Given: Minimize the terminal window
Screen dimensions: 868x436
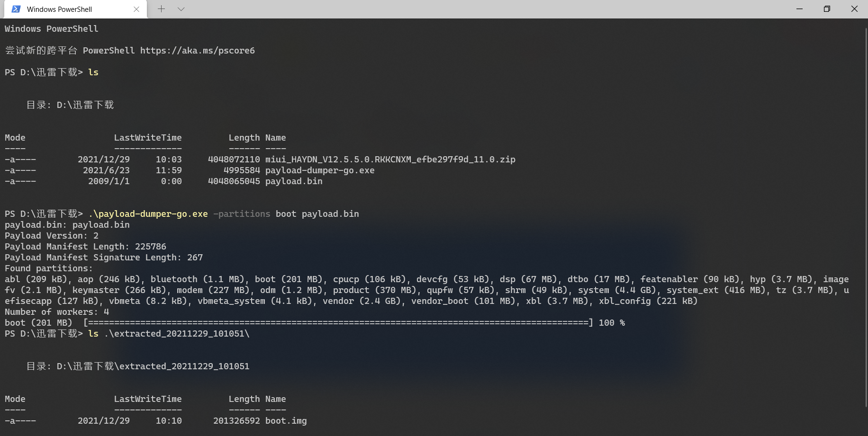Looking at the screenshot, I should tap(799, 9).
